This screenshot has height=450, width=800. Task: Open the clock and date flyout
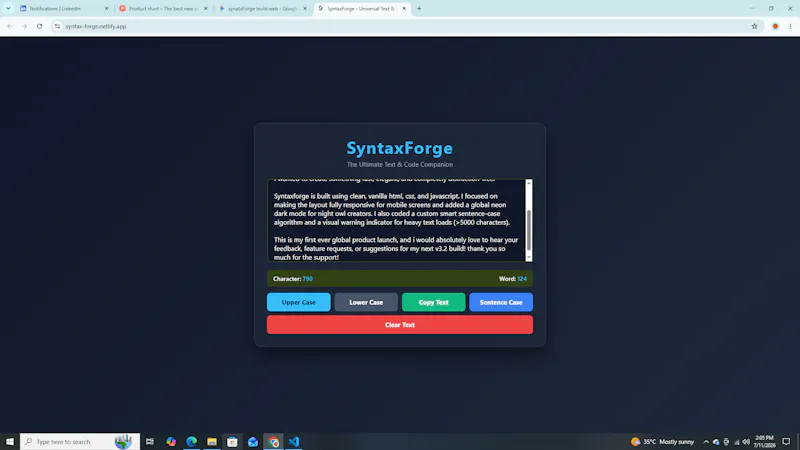click(x=764, y=441)
